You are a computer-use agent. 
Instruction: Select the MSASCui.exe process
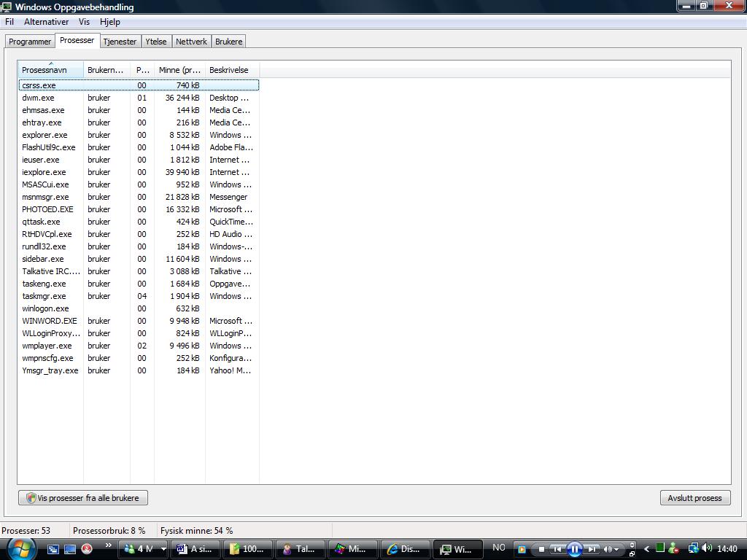[x=139, y=184]
